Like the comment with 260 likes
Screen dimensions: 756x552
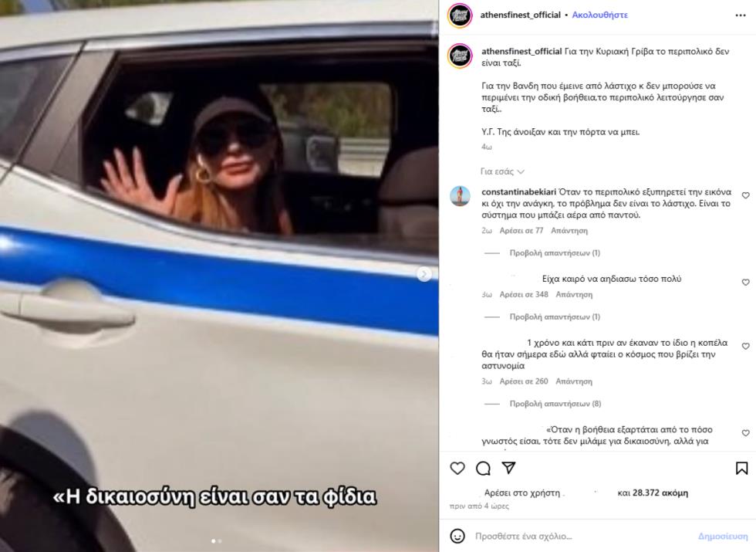[x=745, y=347]
